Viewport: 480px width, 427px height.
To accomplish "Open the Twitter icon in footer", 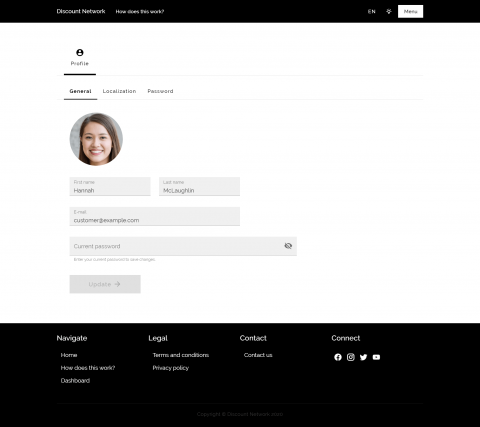I will tap(363, 357).
